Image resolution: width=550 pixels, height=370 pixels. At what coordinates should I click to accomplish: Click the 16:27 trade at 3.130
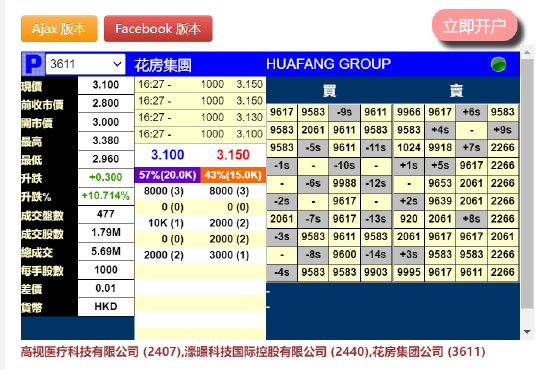(x=200, y=117)
